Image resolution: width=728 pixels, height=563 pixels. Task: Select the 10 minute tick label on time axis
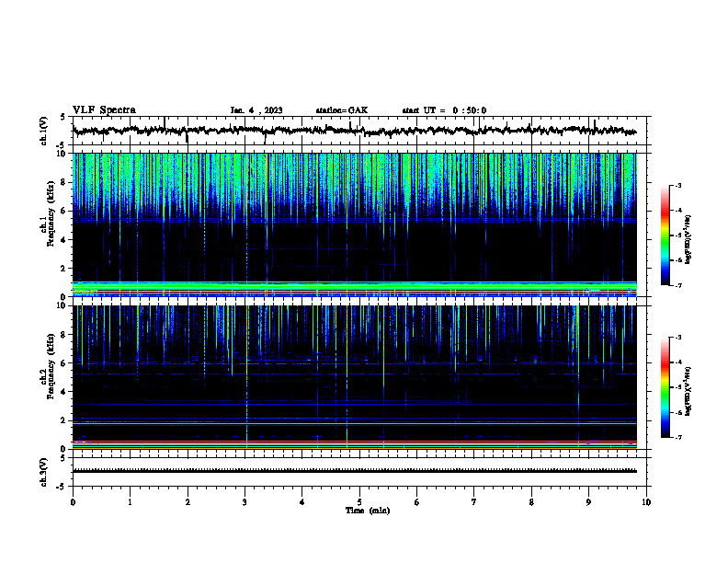646,502
